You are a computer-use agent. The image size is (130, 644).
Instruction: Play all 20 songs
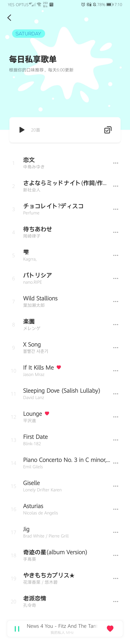click(x=22, y=130)
